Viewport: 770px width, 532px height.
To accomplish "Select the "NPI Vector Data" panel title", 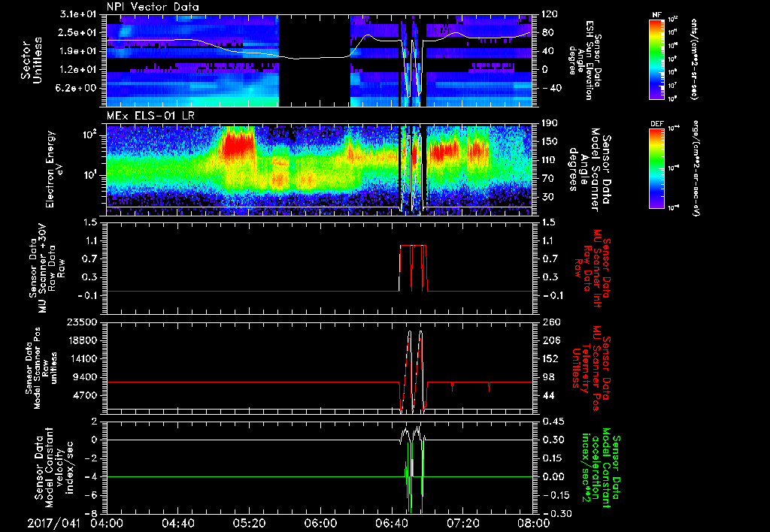I will (153, 7).
